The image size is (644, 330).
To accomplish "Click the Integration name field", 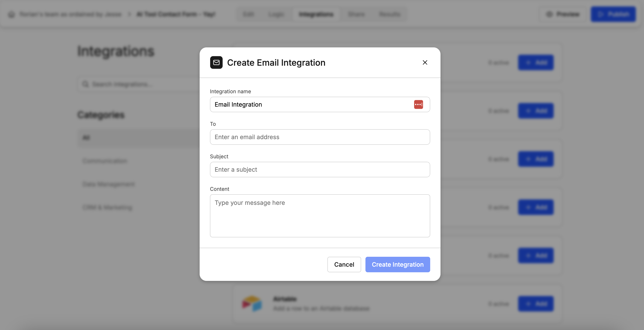I will point(310,104).
